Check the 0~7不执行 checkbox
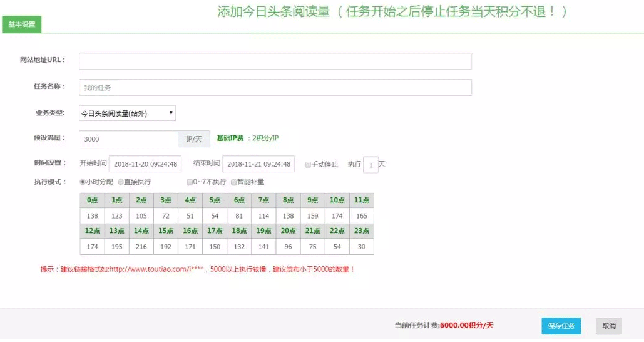This screenshot has height=342, width=644. [190, 182]
